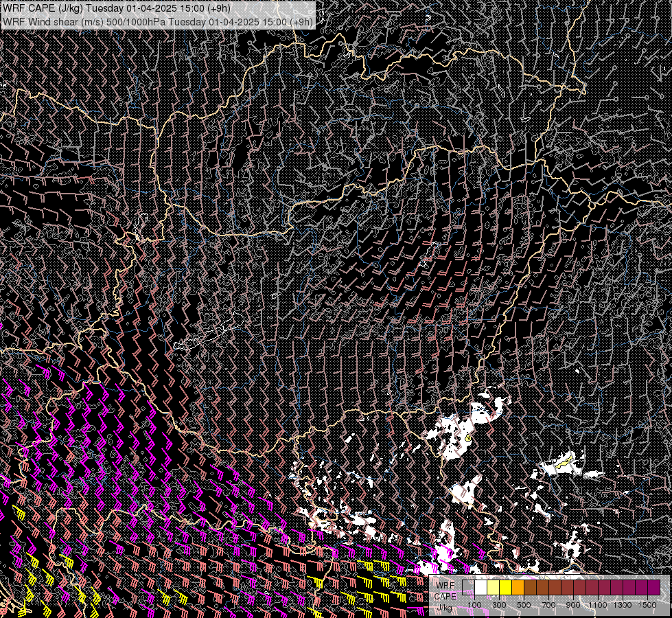Select the gray first legend swatch
This screenshot has height=618, width=672.
pyautogui.click(x=468, y=587)
